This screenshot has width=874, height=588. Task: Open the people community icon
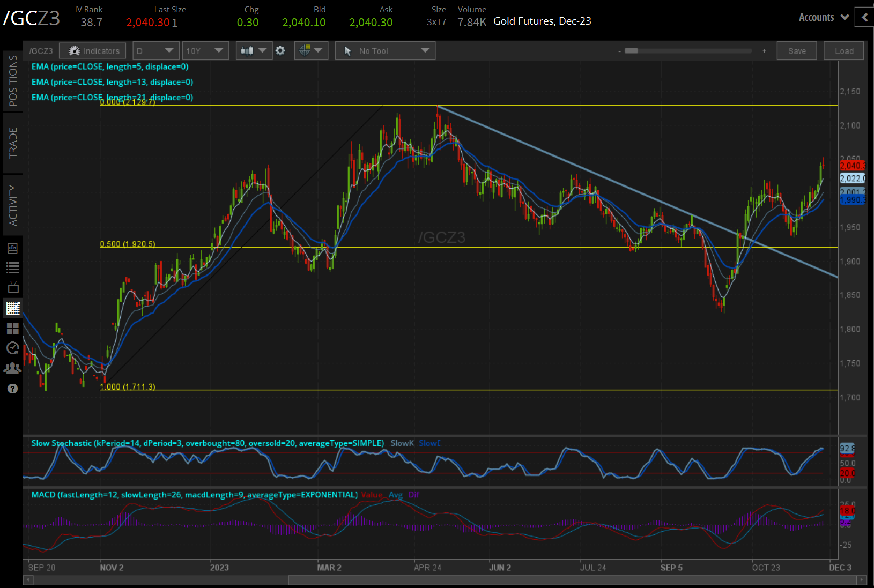tap(13, 368)
